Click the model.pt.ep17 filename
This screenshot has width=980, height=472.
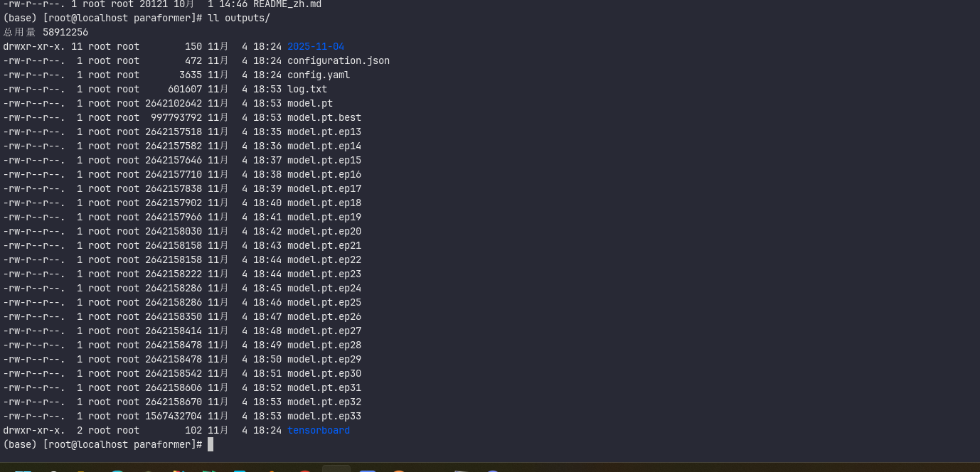[324, 189]
